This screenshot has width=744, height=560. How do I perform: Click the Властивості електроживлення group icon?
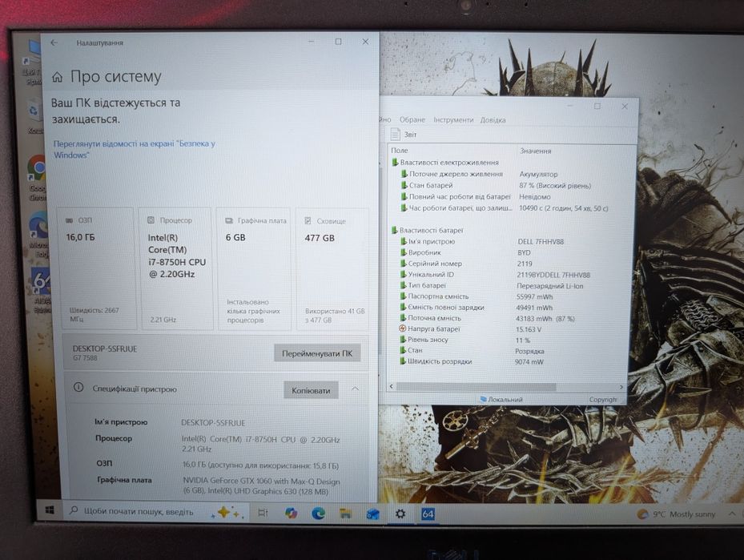point(395,163)
